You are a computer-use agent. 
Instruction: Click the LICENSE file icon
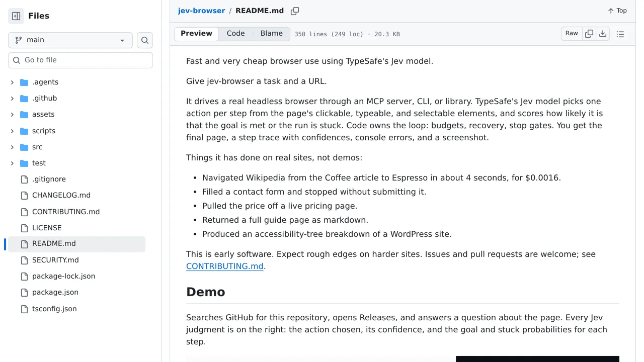coord(24,228)
